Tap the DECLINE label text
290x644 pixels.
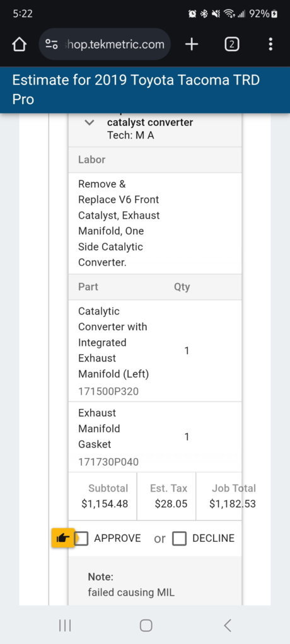(x=213, y=538)
